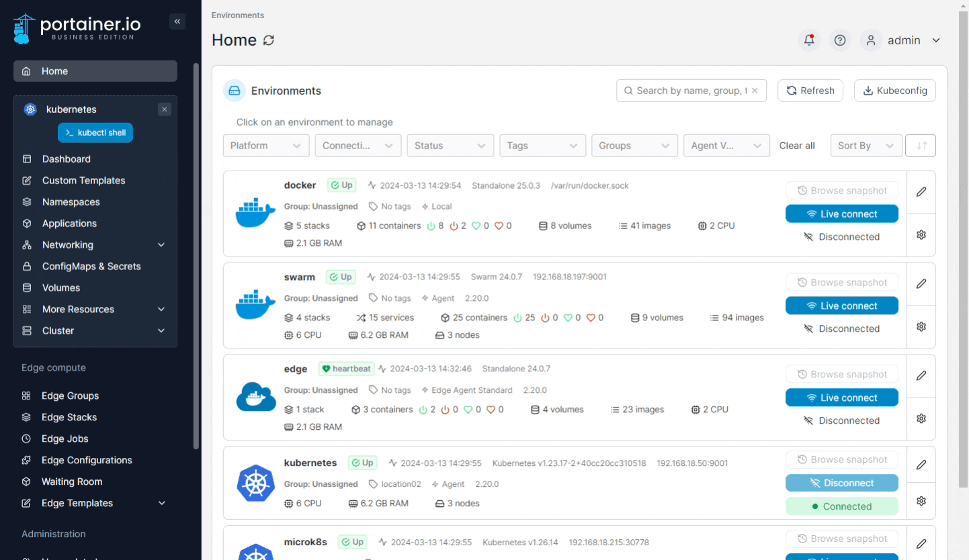
Task: Click the Kubeconfig download button
Action: coord(894,91)
